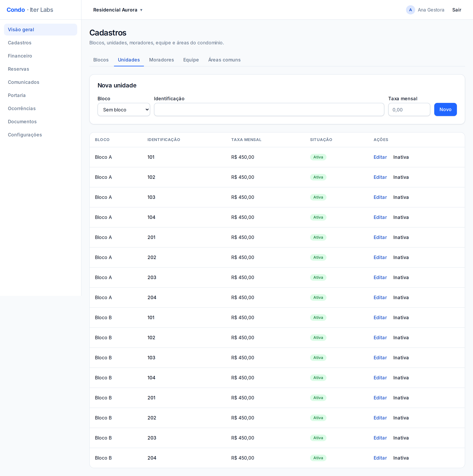Click Inativa for Bloco A 201
Screen dimensions: 473x476
(x=401, y=237)
